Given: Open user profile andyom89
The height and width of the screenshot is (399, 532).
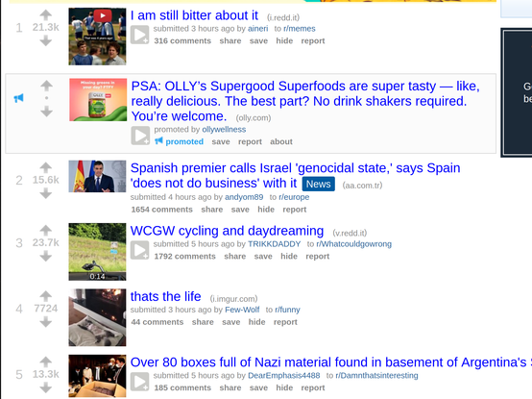Looking at the screenshot, I should point(244,197).
